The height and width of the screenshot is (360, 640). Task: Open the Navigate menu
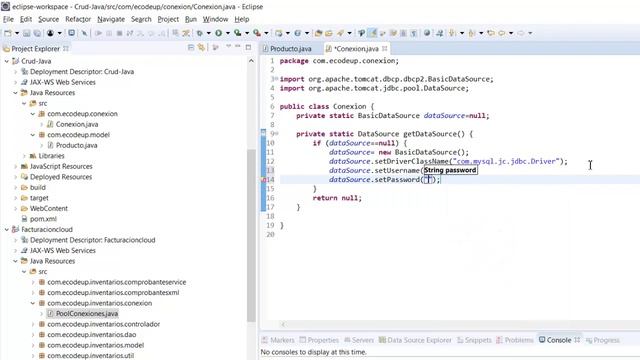[x=111, y=19]
